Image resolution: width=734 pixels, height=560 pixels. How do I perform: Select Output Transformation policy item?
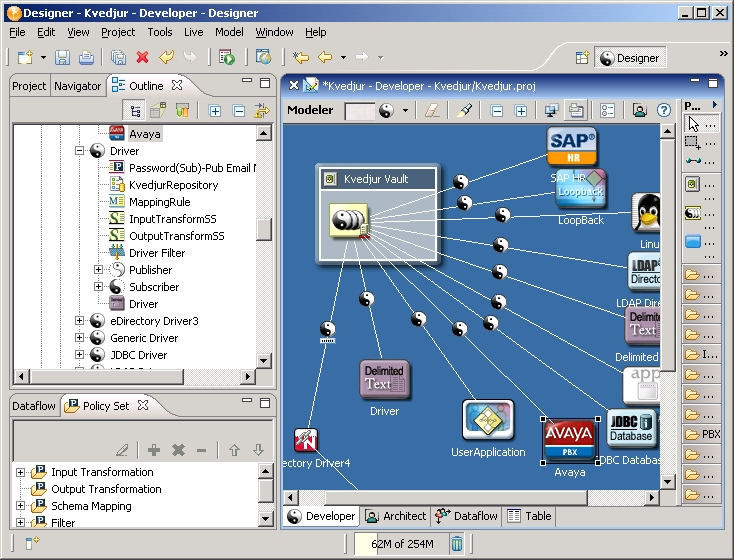coord(106,489)
